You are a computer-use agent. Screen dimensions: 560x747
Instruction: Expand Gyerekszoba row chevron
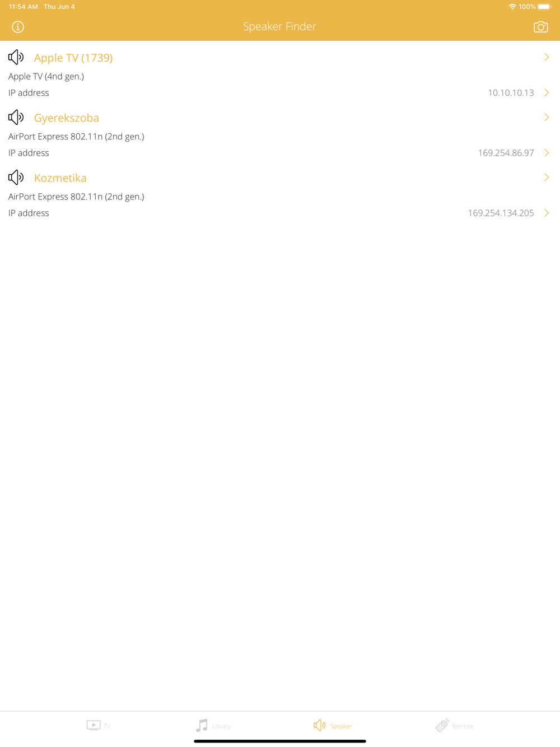pyautogui.click(x=547, y=117)
